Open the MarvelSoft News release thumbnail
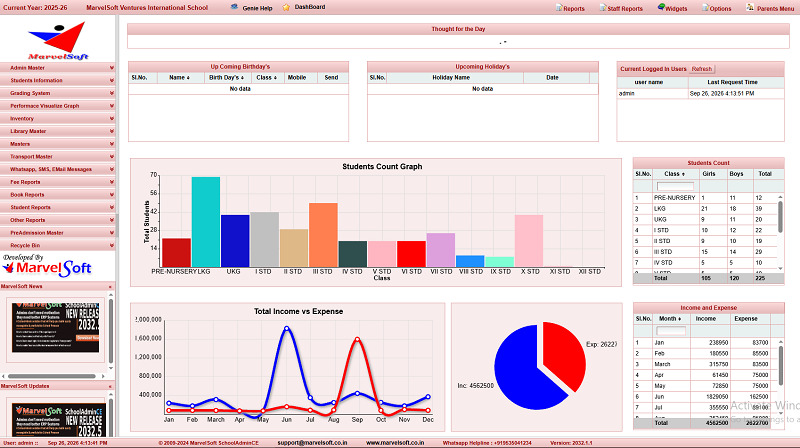Image resolution: width=800 pixels, height=448 pixels. (55, 327)
